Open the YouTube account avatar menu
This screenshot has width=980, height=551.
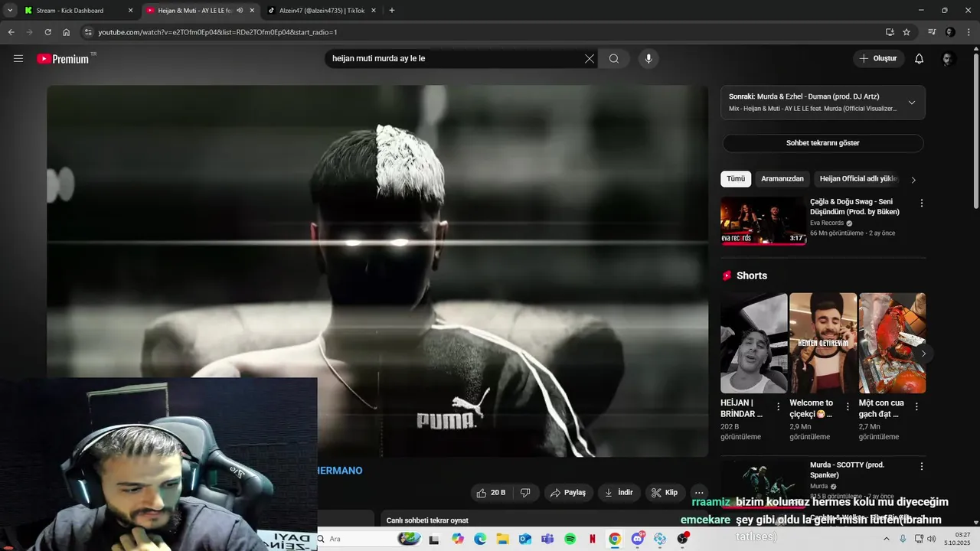tap(949, 59)
